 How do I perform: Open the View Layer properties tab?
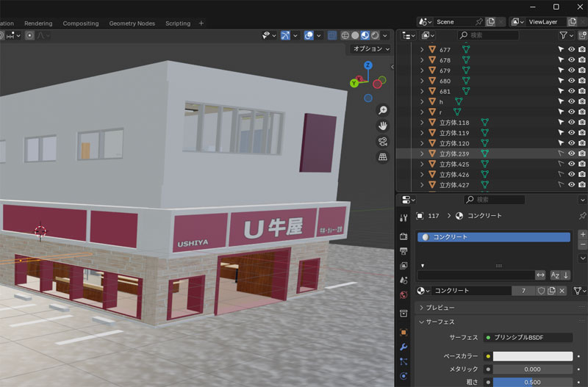point(404,266)
